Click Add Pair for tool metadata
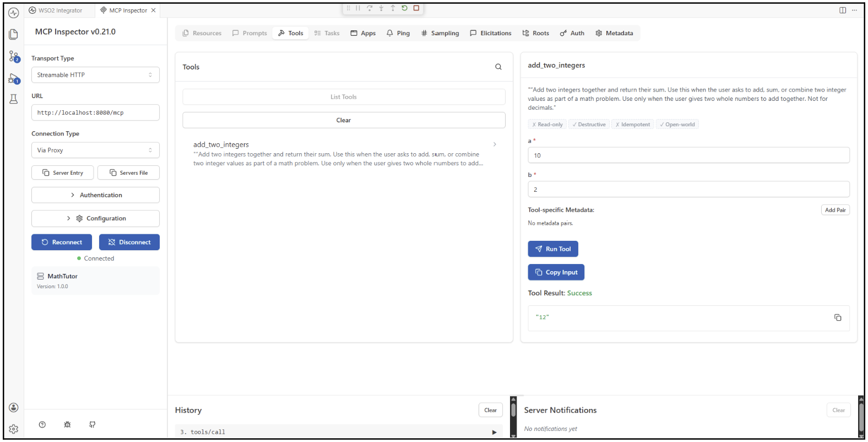This screenshot has width=868, height=442. pos(836,210)
